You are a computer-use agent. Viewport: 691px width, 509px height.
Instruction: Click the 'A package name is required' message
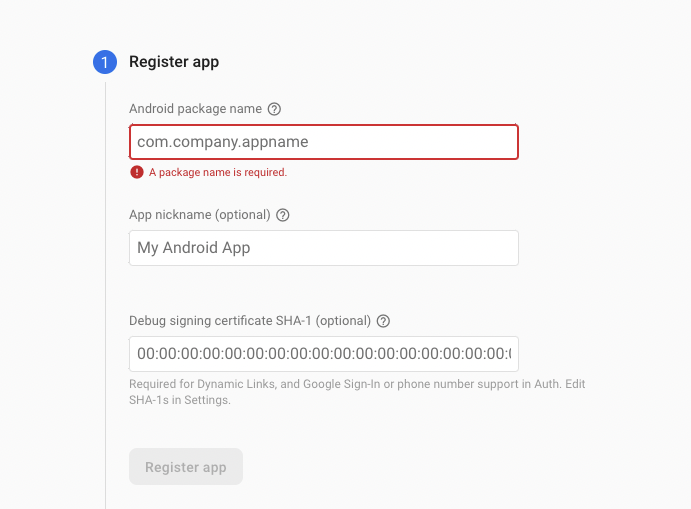218,172
